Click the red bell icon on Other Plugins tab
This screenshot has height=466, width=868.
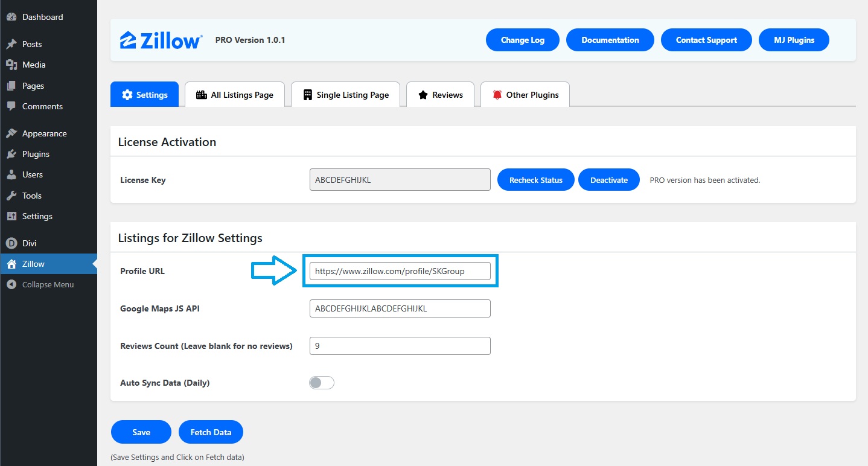[x=497, y=95]
